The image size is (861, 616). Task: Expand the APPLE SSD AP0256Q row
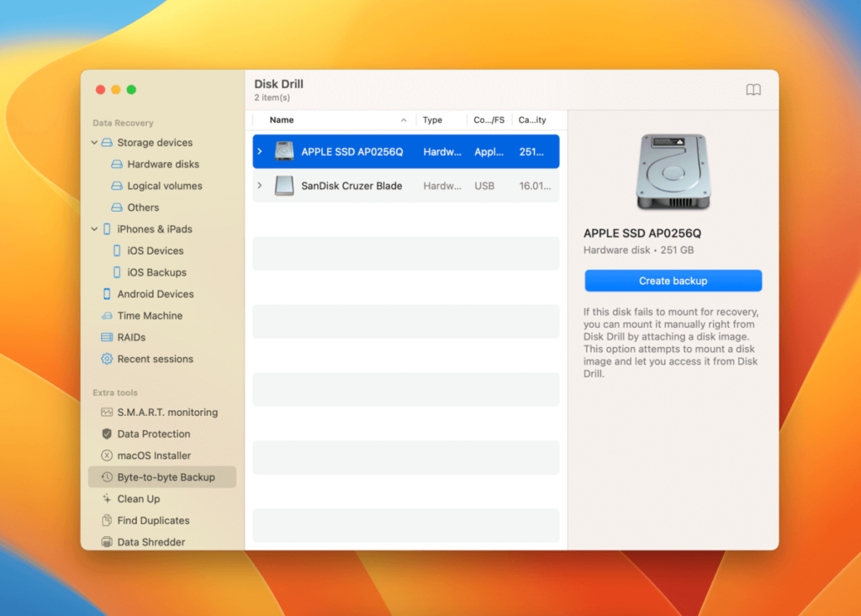pyautogui.click(x=260, y=152)
